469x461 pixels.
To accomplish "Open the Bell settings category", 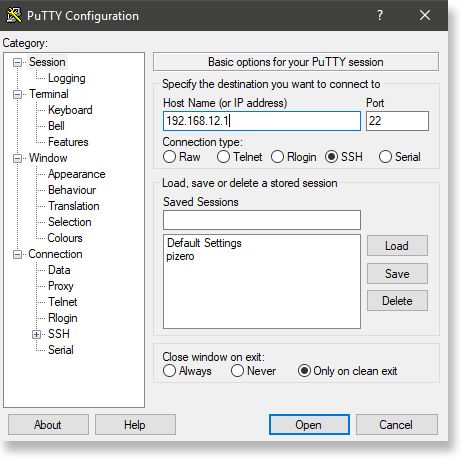I will coord(56,126).
